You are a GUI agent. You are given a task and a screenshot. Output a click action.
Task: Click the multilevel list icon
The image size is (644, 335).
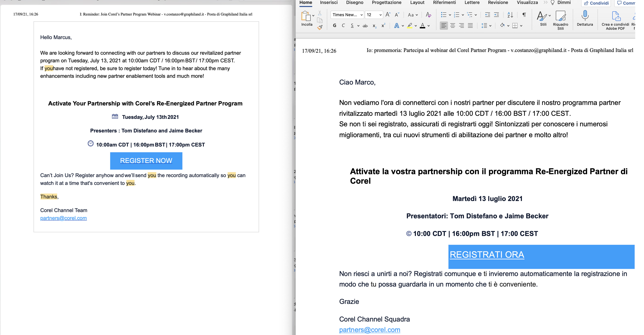click(470, 15)
